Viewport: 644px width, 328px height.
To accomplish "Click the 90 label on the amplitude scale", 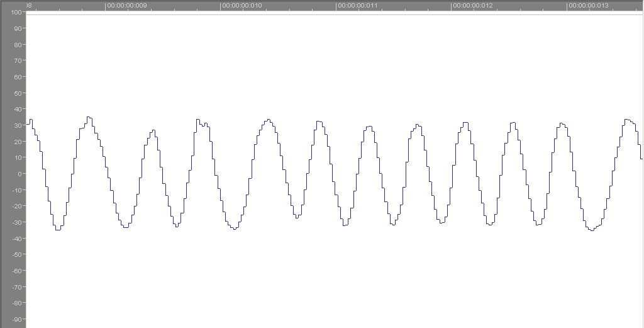I will pyautogui.click(x=19, y=28).
